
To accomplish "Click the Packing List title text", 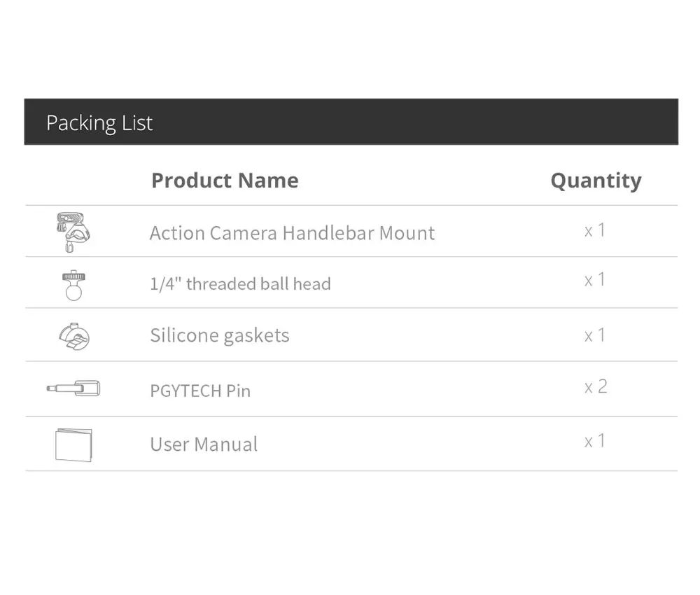I will pyautogui.click(x=99, y=123).
